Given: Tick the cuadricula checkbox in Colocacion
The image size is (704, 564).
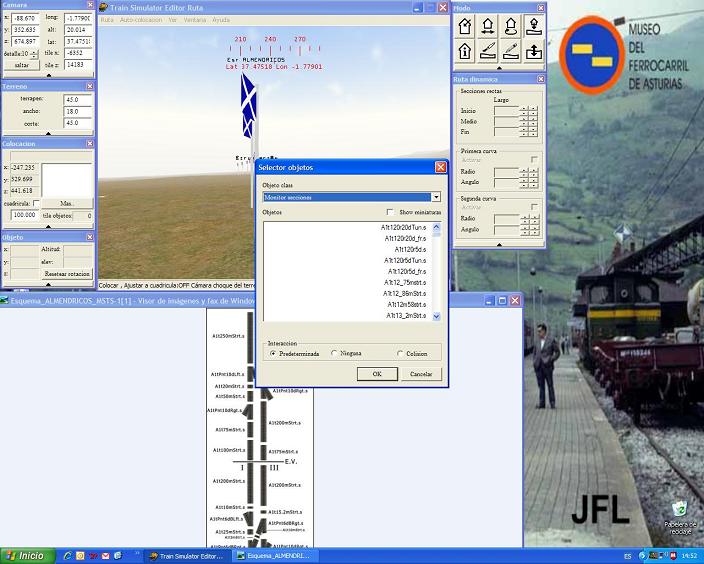Looking at the screenshot, I should click(x=37, y=203).
